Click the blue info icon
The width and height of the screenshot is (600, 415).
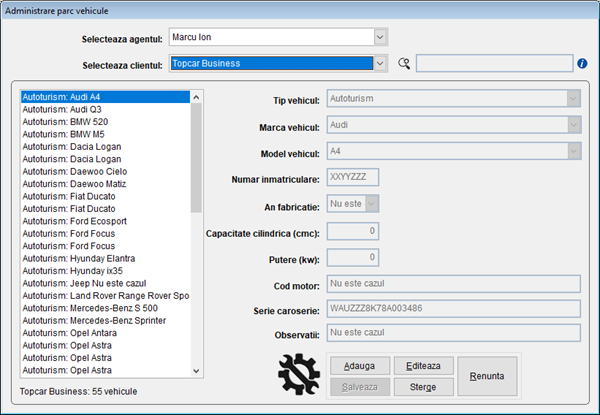(x=582, y=64)
